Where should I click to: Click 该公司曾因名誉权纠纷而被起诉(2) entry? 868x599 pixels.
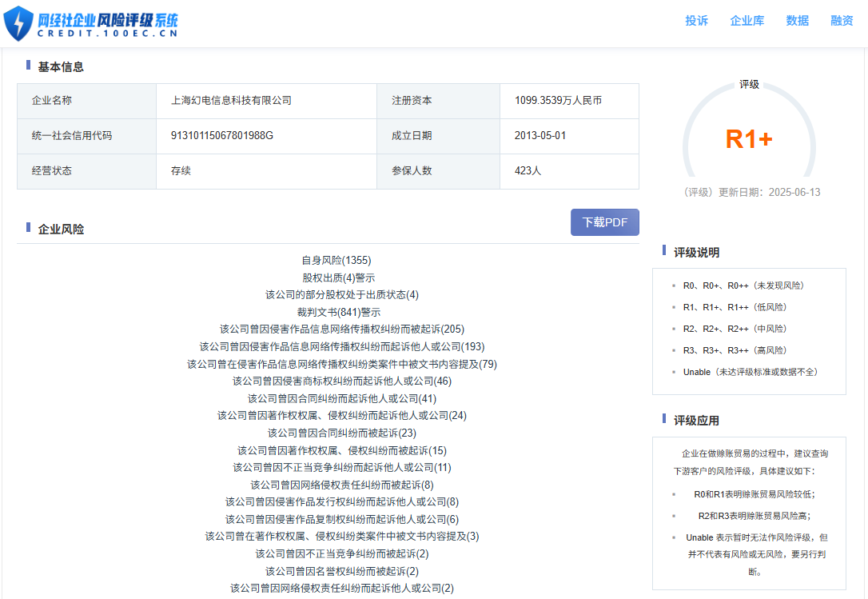(341, 571)
